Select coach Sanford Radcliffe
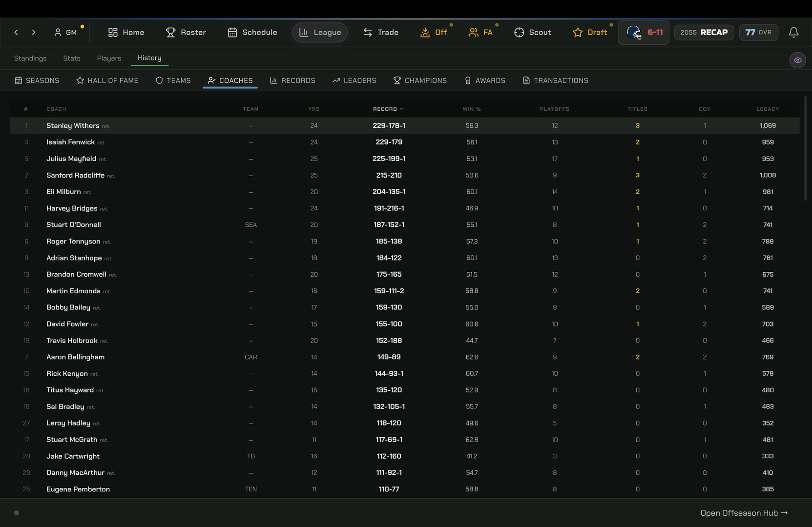This screenshot has width=812, height=527. click(x=75, y=175)
